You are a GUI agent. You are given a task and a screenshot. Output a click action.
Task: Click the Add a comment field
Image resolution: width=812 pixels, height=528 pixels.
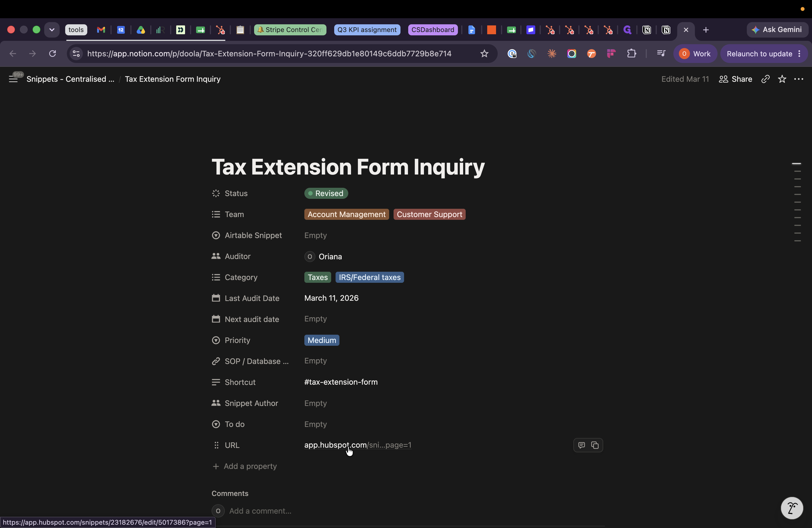pyautogui.click(x=260, y=511)
